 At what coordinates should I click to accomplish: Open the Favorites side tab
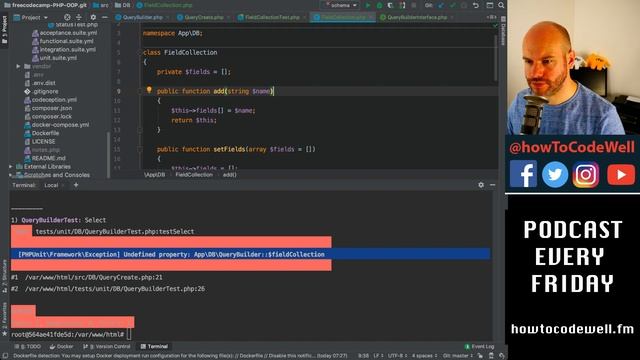4,320
